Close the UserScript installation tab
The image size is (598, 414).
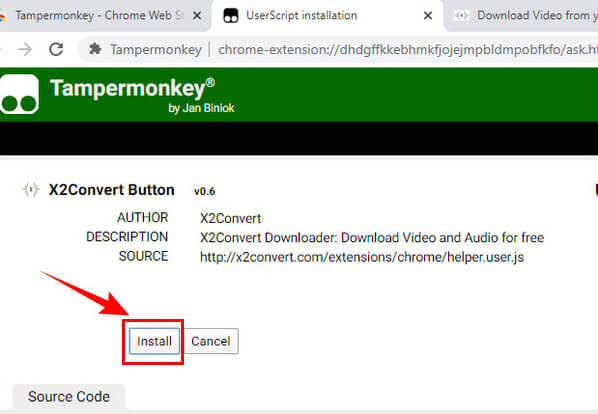click(x=428, y=16)
